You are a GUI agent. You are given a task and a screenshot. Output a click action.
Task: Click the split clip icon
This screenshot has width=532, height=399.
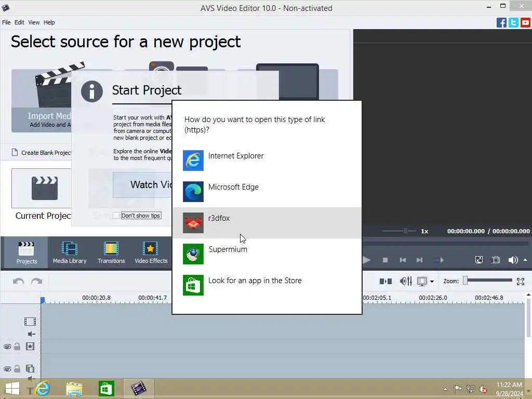tap(385, 281)
